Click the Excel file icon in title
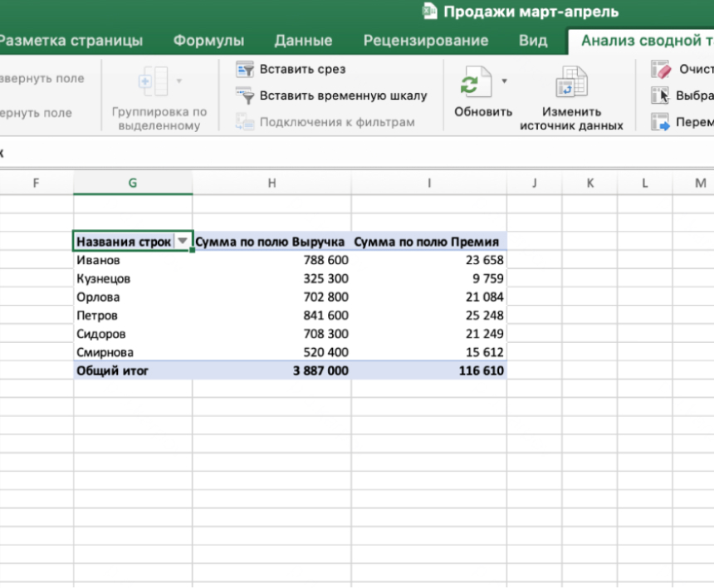Image resolution: width=714 pixels, height=588 pixels. pos(429,11)
